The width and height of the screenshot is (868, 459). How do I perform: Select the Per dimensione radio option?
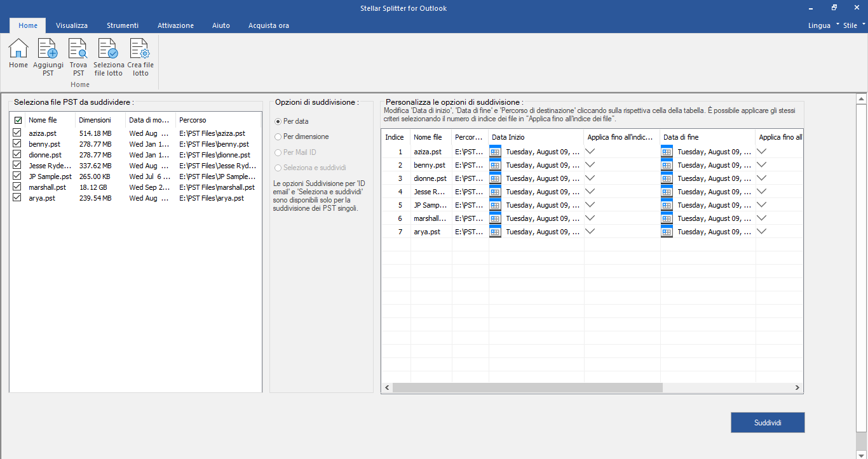(x=302, y=136)
